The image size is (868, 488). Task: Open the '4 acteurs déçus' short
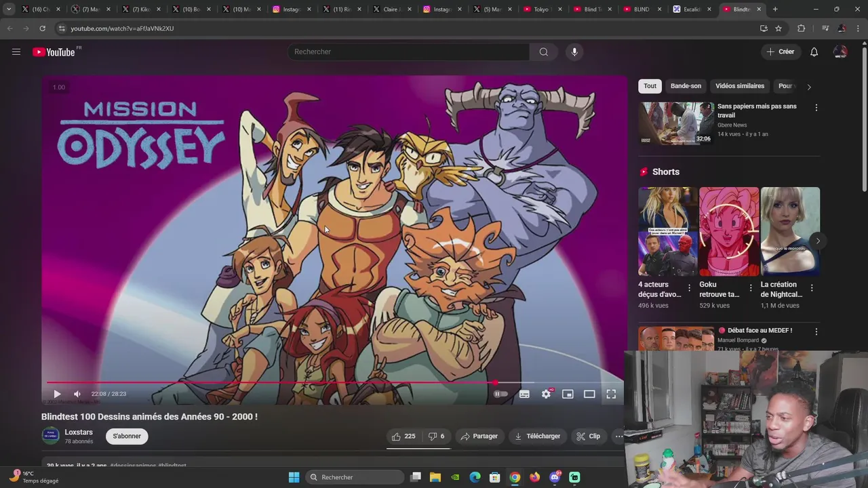click(667, 232)
